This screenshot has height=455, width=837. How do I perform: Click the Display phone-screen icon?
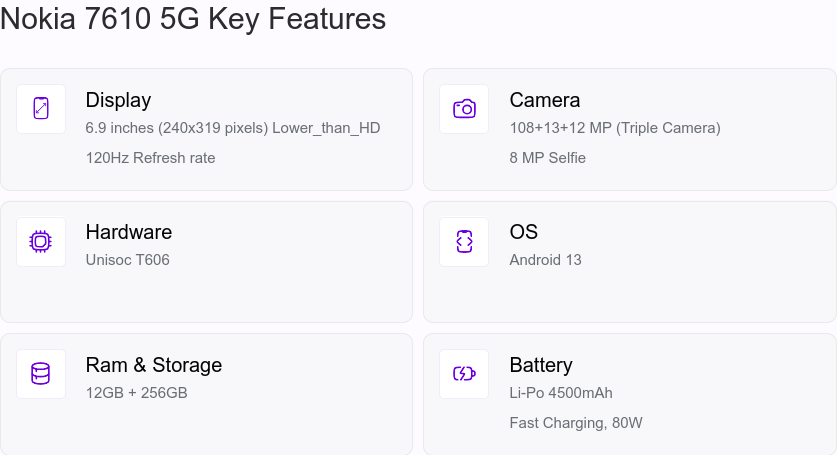point(41,108)
